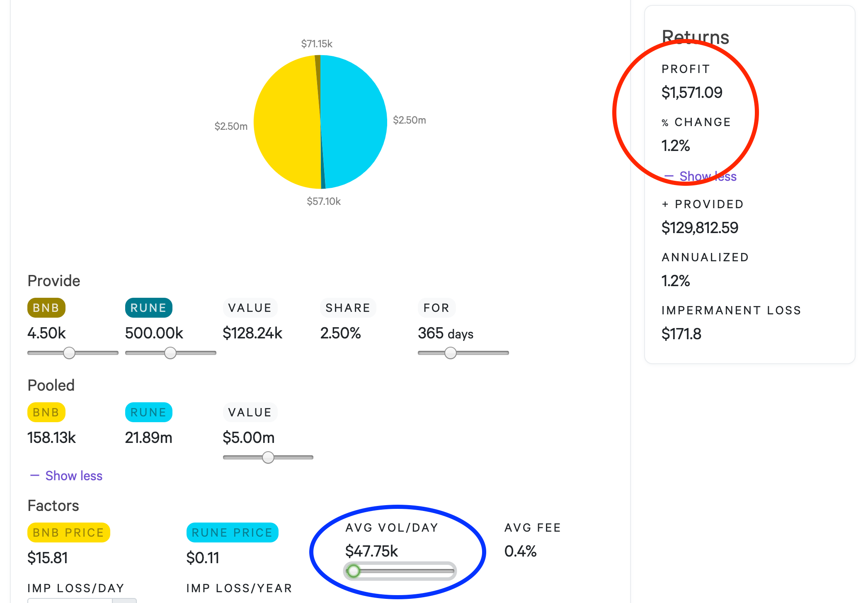Image resolution: width=868 pixels, height=603 pixels.
Task: Click the teal RUNE tag under Provide
Action: point(148,308)
